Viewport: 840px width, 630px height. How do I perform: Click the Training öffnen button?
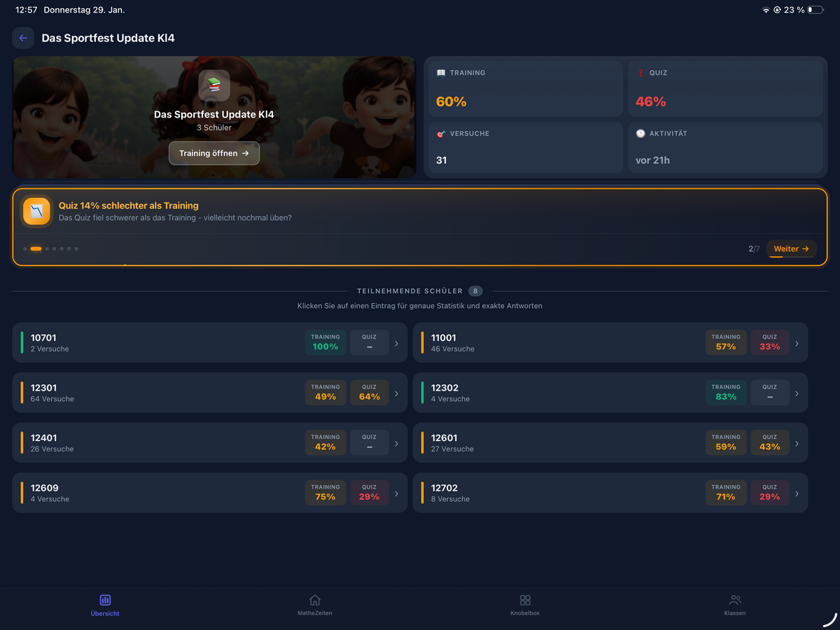(213, 153)
